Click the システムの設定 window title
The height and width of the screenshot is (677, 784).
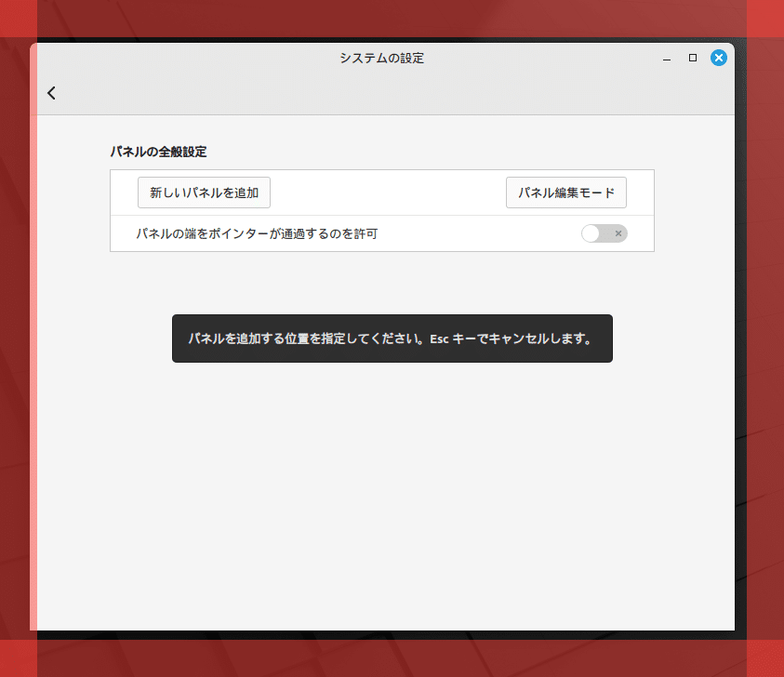click(x=382, y=58)
